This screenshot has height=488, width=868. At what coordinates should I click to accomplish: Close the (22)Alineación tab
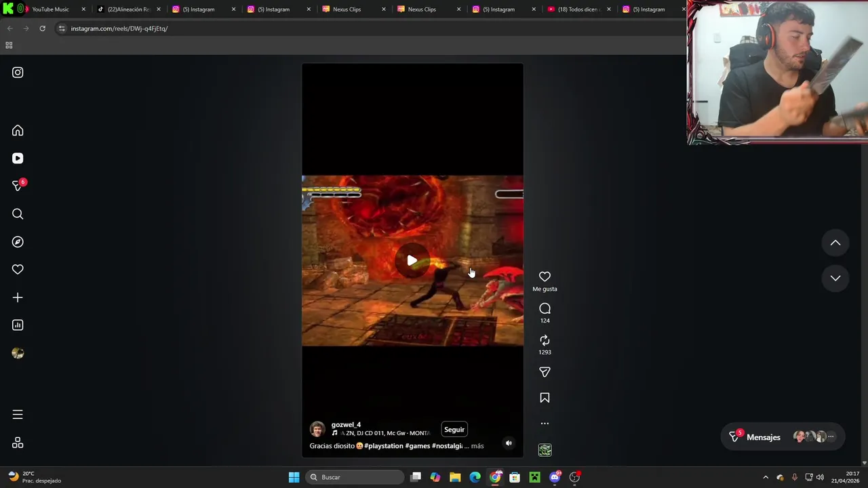click(159, 9)
